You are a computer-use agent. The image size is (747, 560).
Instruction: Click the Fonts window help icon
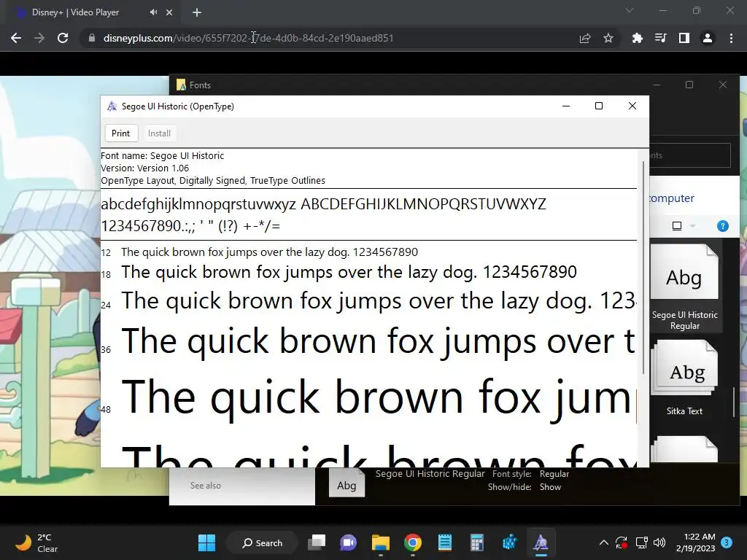coord(723,226)
